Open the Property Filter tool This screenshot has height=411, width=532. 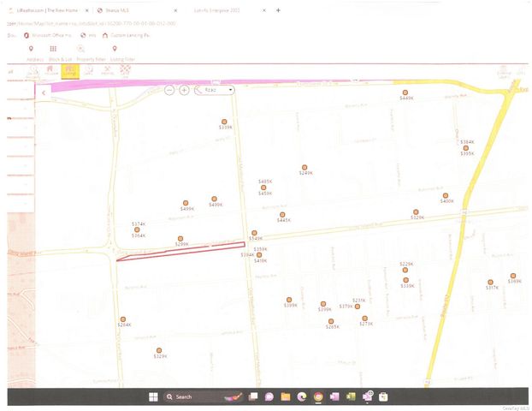(81, 50)
